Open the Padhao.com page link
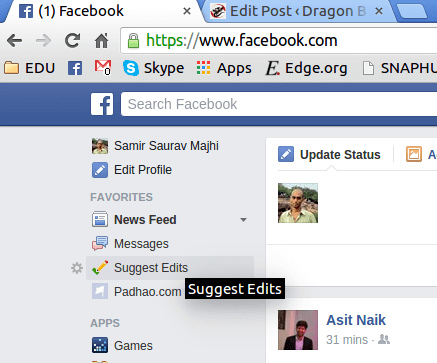The height and width of the screenshot is (363, 437). 148,292
